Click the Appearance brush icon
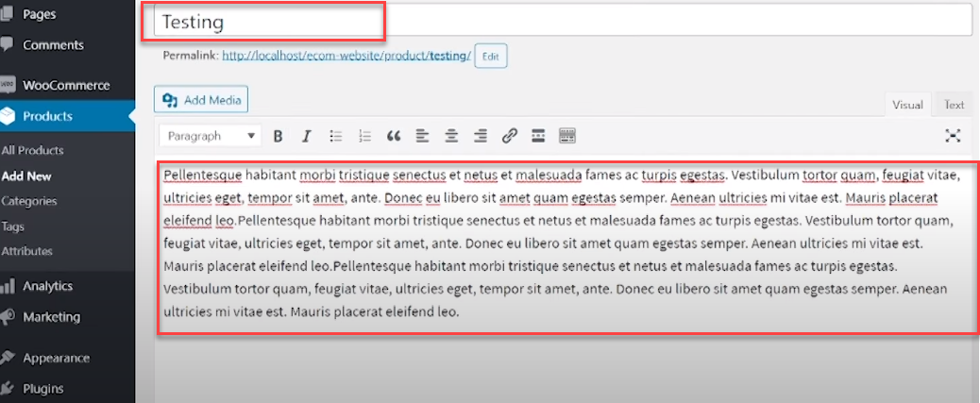 click(7, 358)
